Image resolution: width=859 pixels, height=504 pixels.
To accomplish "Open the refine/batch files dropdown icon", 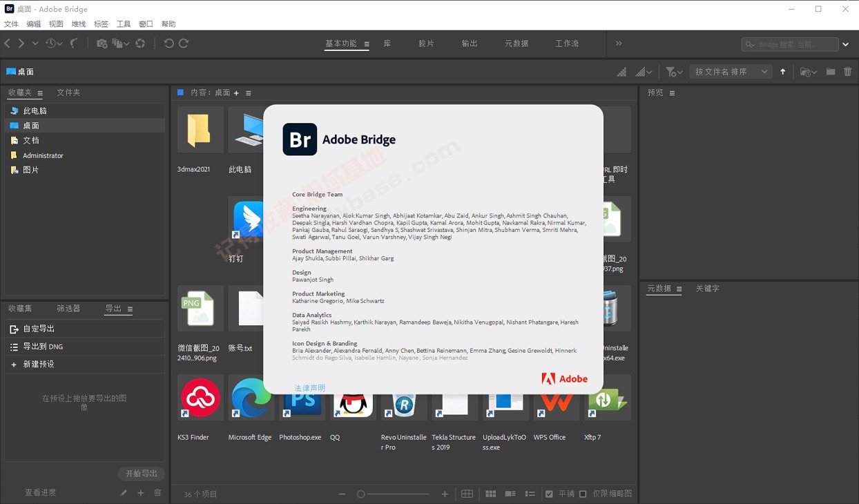I will point(121,43).
